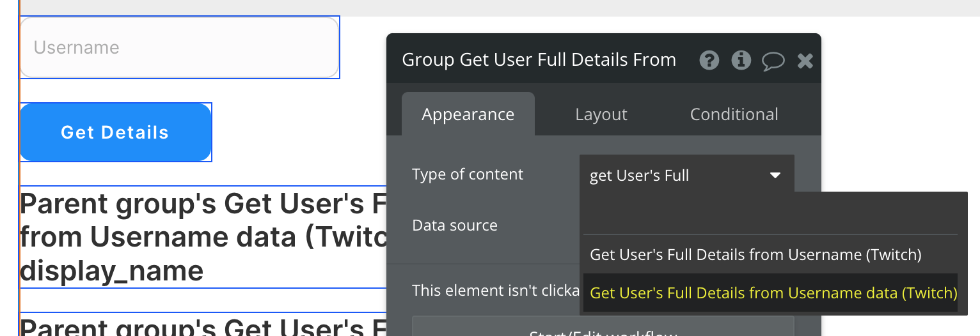Close the group property editor
The image size is (980, 336).
[x=805, y=61]
